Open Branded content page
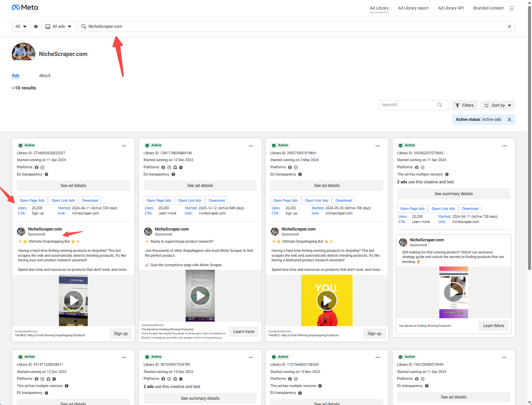Screen dimensions: 532x405 pos(488,8)
